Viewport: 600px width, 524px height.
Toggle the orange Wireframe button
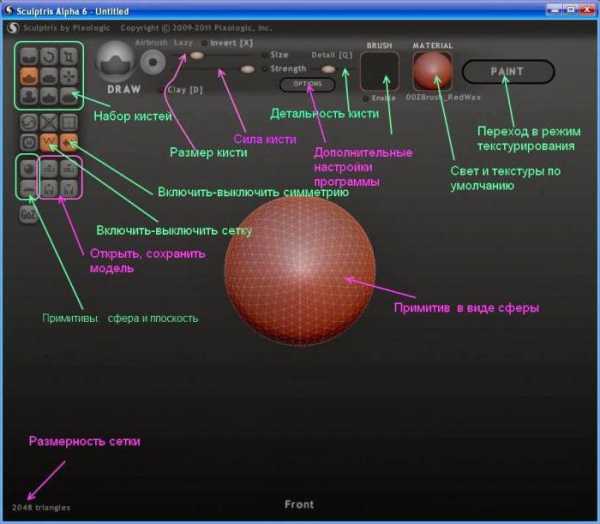[x=49, y=142]
